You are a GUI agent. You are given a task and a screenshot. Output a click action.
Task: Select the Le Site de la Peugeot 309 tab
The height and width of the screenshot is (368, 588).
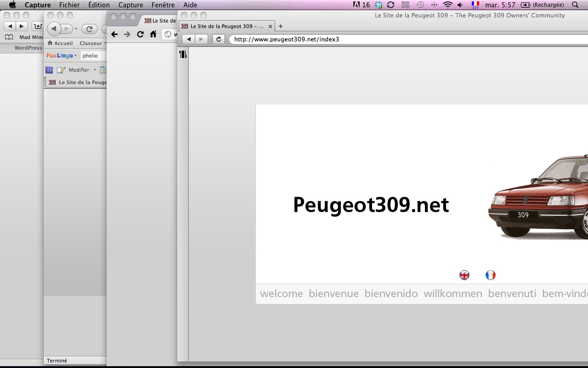pyautogui.click(x=227, y=26)
